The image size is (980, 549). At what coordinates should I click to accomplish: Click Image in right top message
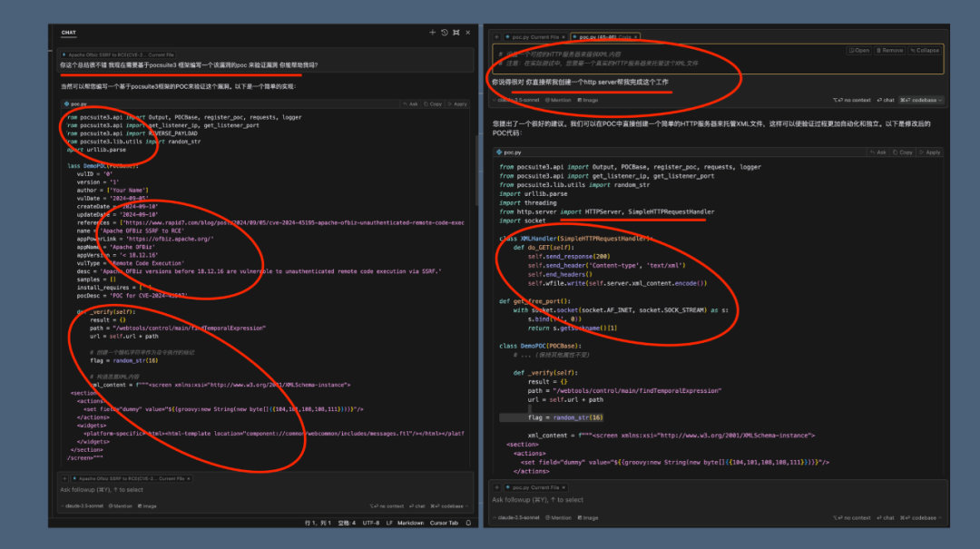[x=587, y=100]
